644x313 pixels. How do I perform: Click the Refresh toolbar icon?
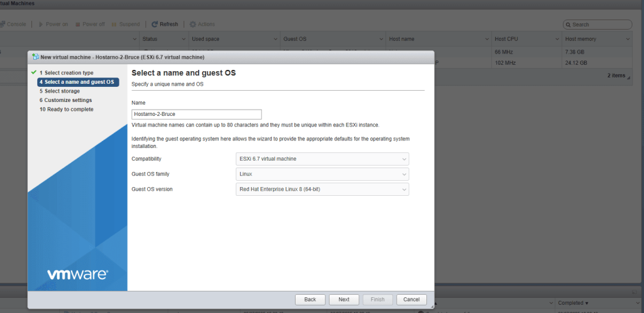pyautogui.click(x=155, y=25)
